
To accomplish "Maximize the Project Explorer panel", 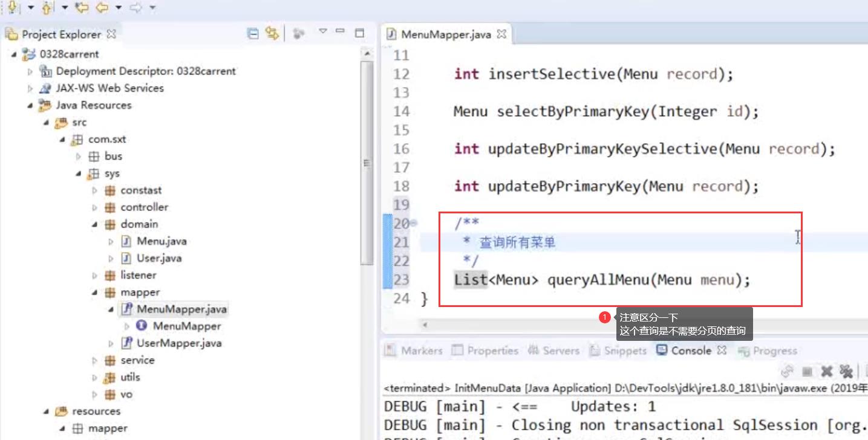I will point(359,33).
